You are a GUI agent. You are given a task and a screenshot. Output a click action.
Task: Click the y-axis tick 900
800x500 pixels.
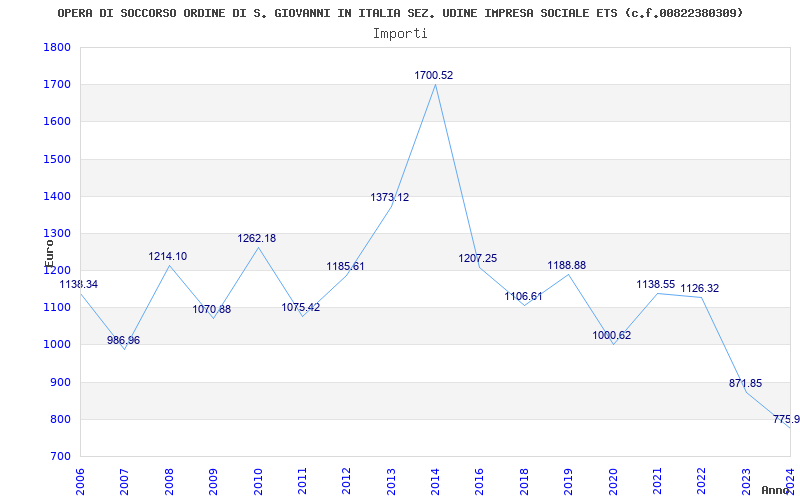coord(60,383)
